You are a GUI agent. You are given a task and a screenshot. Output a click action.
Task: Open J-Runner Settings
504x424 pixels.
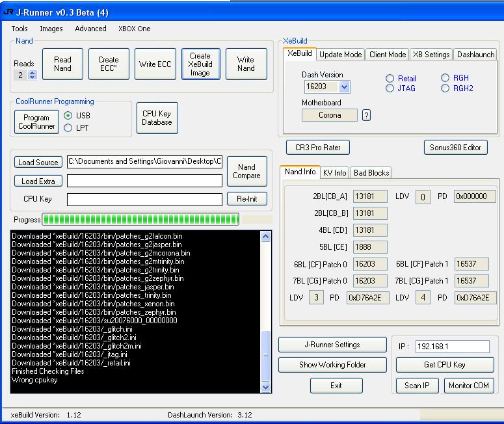point(332,345)
